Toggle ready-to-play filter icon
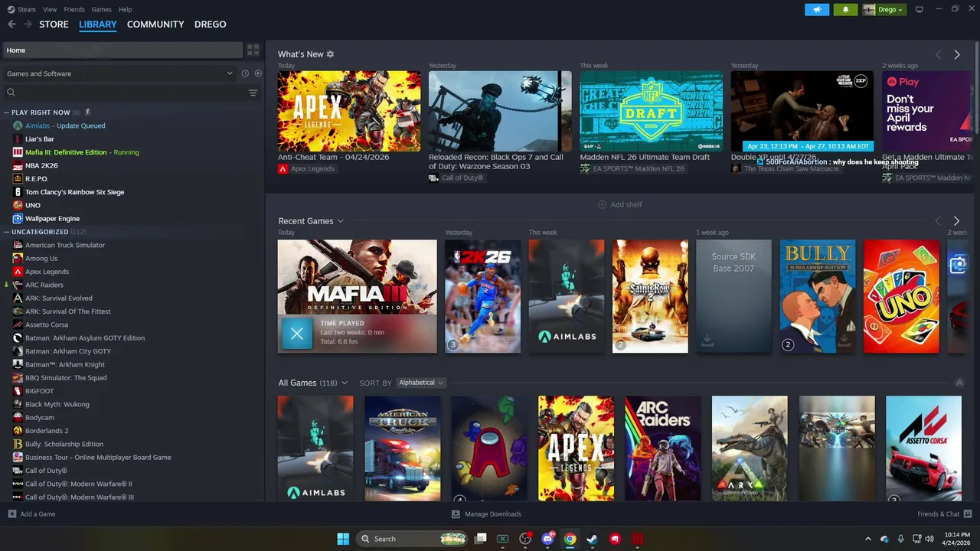980x551 pixels. (258, 73)
